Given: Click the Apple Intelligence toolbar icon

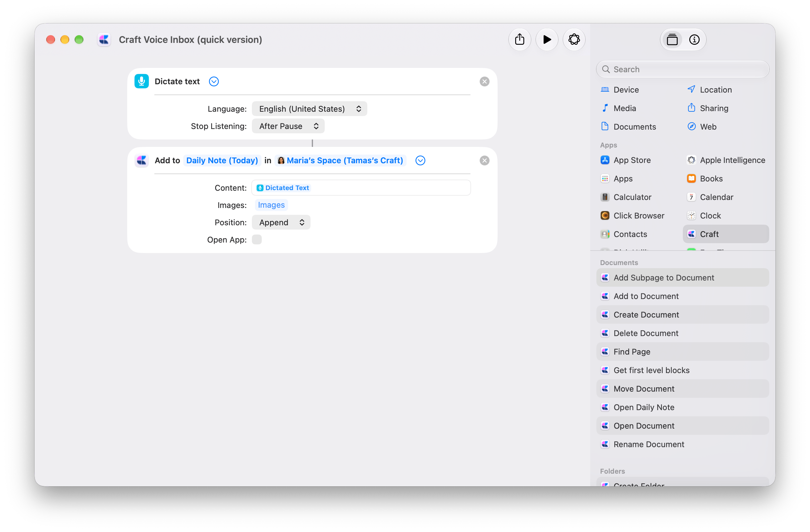Looking at the screenshot, I should tap(574, 40).
